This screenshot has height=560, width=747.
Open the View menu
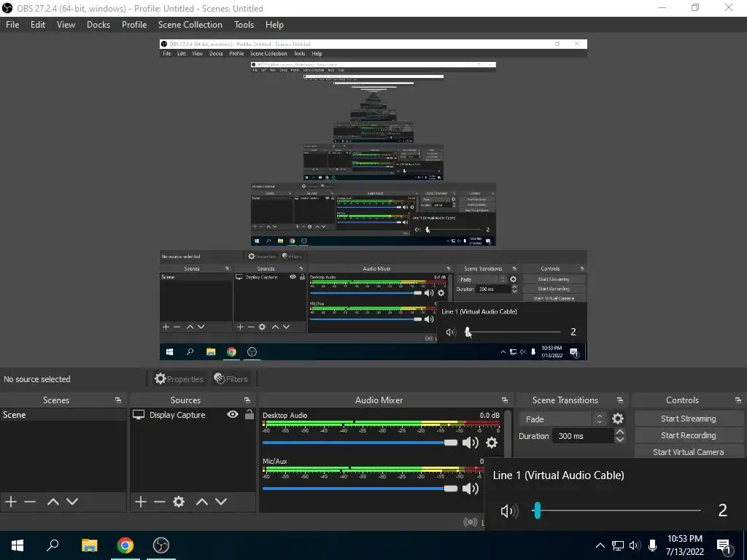coord(66,25)
